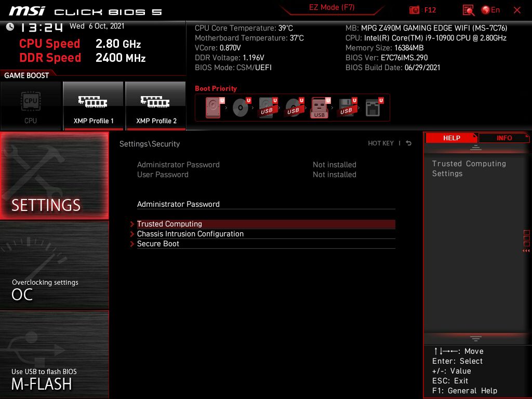The image size is (532, 399).
Task: Click the MB model name text
Action: 434,28
